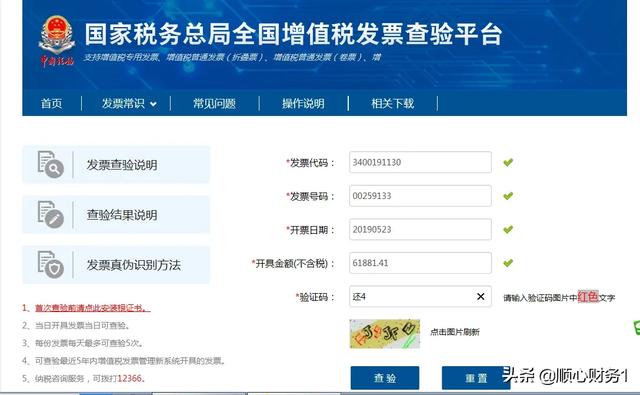Open 查验结果说明 document edit icon
This screenshot has width=640, height=395.
pyautogui.click(x=51, y=214)
